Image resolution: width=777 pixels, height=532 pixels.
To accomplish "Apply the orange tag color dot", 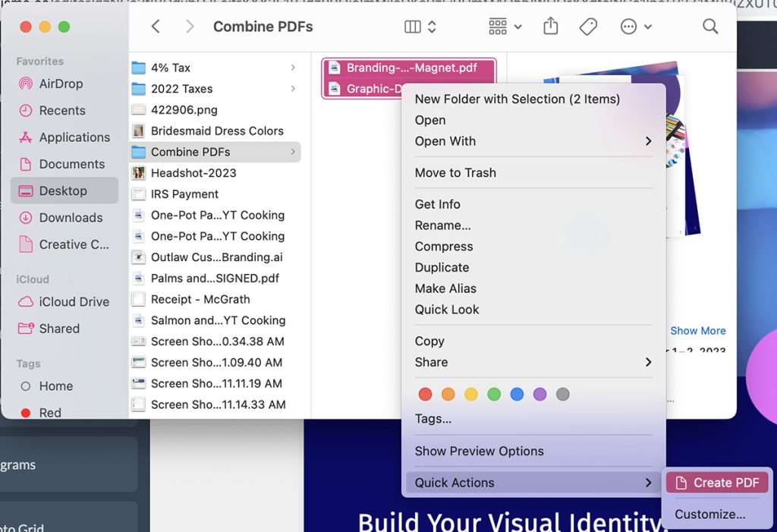I will point(448,394).
